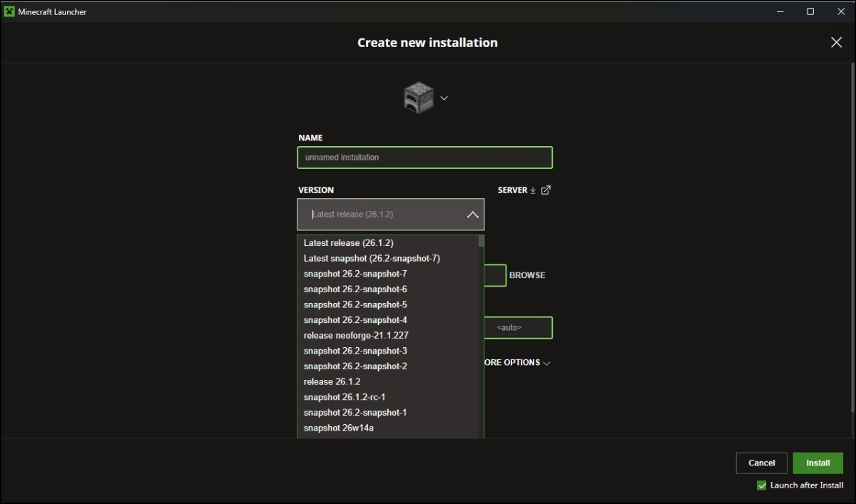Click the furnace installation icon
This screenshot has height=504, width=856.
coord(419,97)
